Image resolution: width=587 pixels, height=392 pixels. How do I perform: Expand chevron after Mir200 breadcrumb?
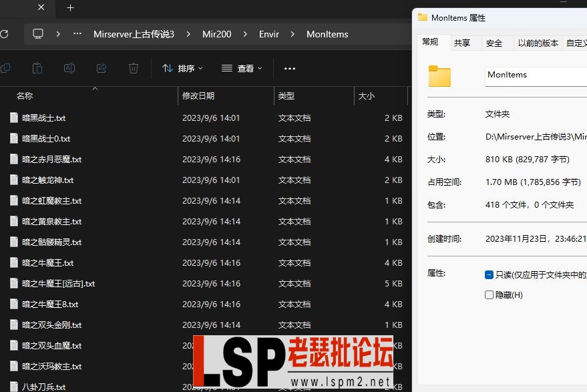(x=245, y=34)
